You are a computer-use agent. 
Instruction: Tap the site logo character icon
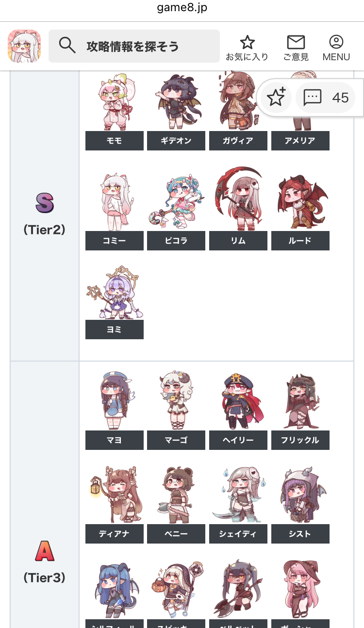[24, 46]
